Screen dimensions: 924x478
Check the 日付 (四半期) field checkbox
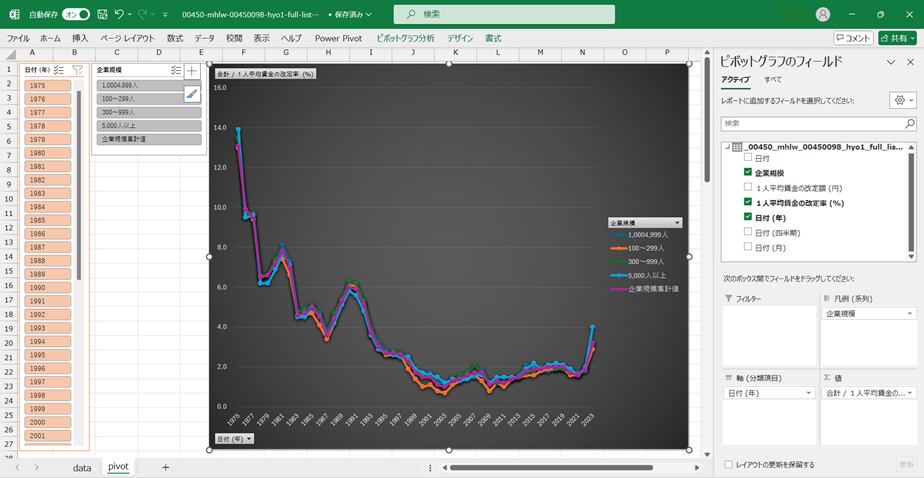click(x=748, y=232)
